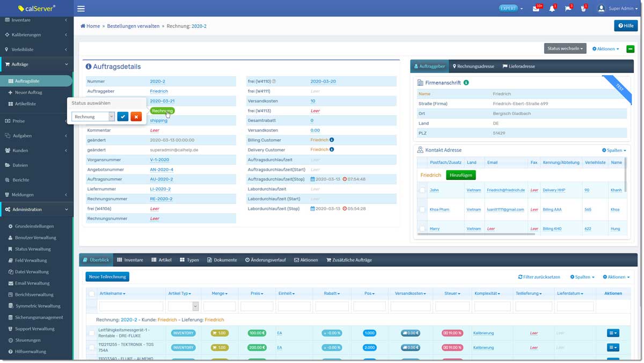Click the info icon beside Billing Customer
The image size is (644, 363).
(x=332, y=140)
